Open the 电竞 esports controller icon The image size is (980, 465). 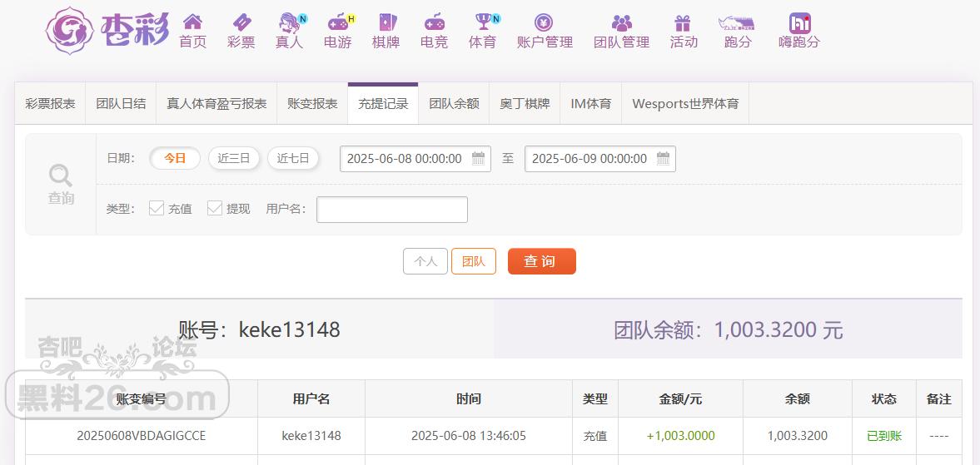[x=435, y=22]
